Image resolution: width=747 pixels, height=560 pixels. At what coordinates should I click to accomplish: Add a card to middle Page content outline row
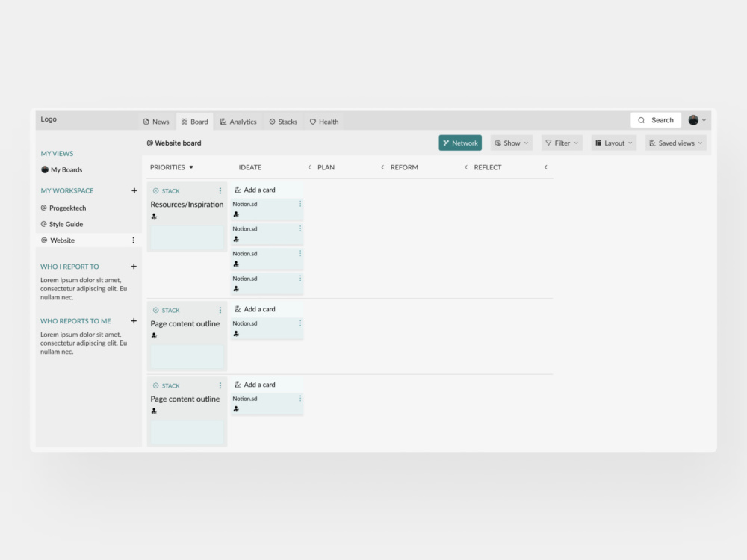[x=255, y=310]
